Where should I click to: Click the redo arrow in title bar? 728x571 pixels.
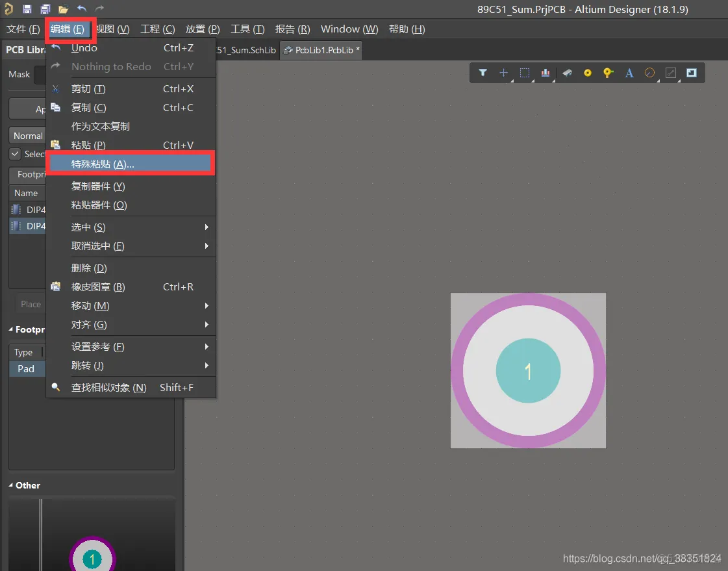(99, 8)
